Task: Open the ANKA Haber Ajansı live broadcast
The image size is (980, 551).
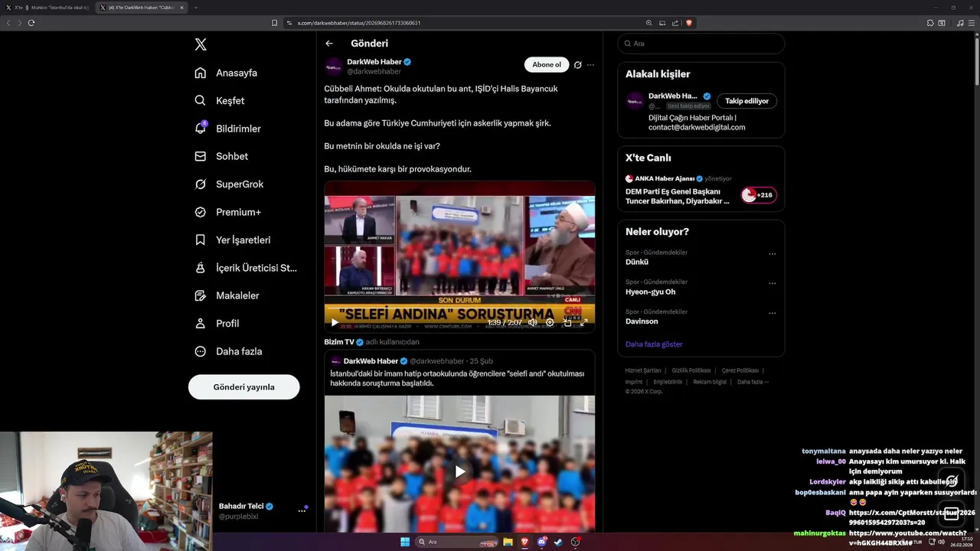Action: pos(678,196)
